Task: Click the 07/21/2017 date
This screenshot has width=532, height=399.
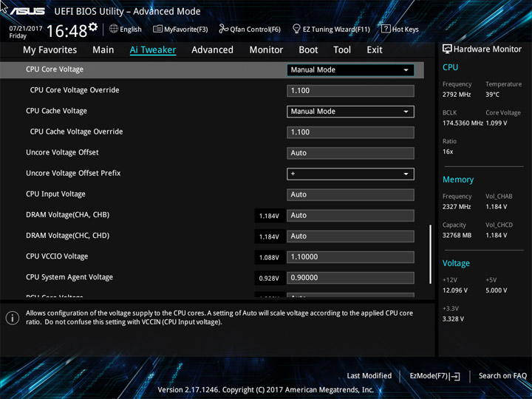Action: [26, 29]
